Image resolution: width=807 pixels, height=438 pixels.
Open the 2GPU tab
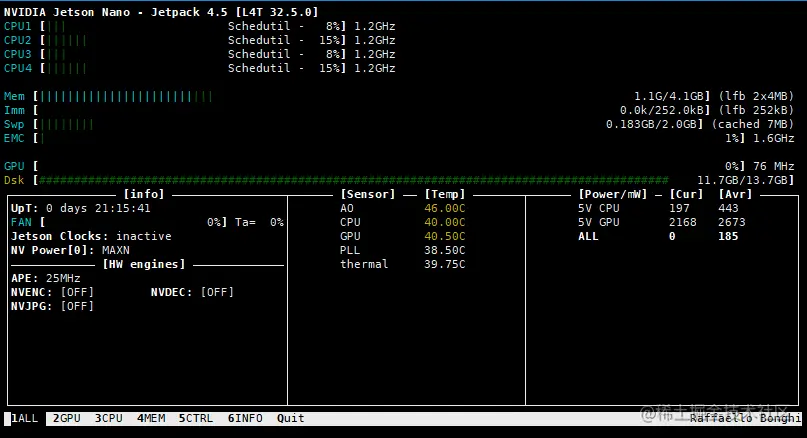66,418
